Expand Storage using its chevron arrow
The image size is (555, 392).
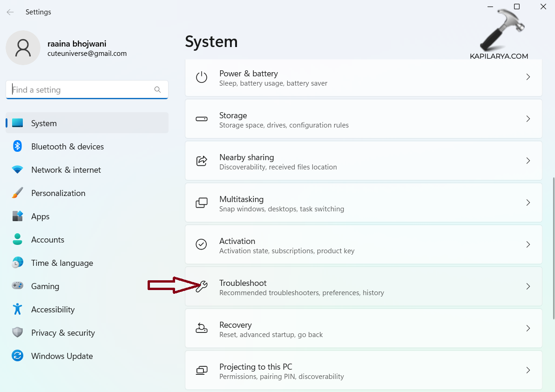tap(528, 119)
